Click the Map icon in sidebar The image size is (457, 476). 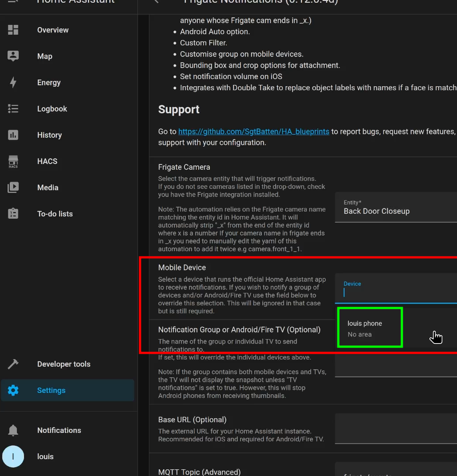pos(13,56)
